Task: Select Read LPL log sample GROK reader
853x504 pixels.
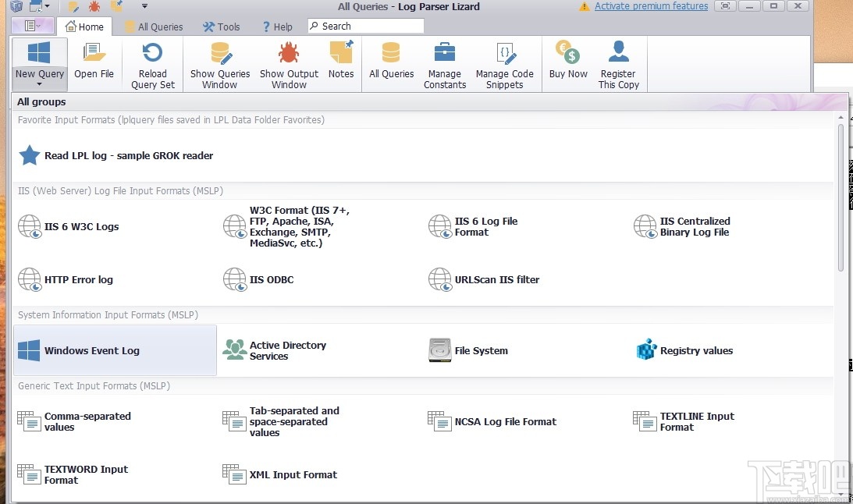Action: [116, 155]
